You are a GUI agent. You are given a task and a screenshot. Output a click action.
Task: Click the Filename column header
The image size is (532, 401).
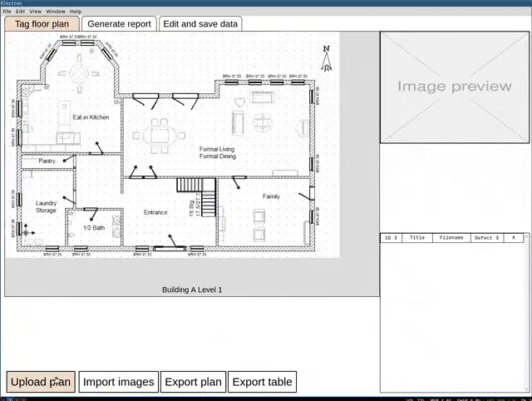(x=451, y=238)
